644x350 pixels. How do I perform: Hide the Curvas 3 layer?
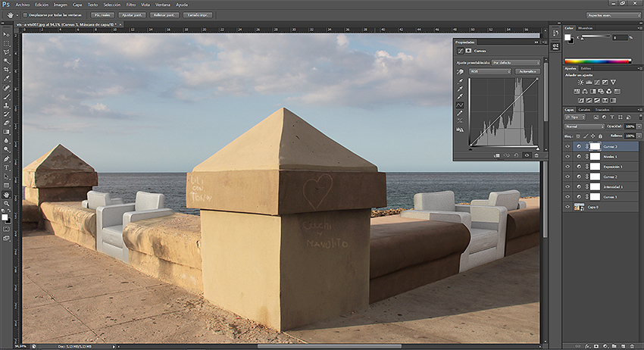(x=568, y=146)
